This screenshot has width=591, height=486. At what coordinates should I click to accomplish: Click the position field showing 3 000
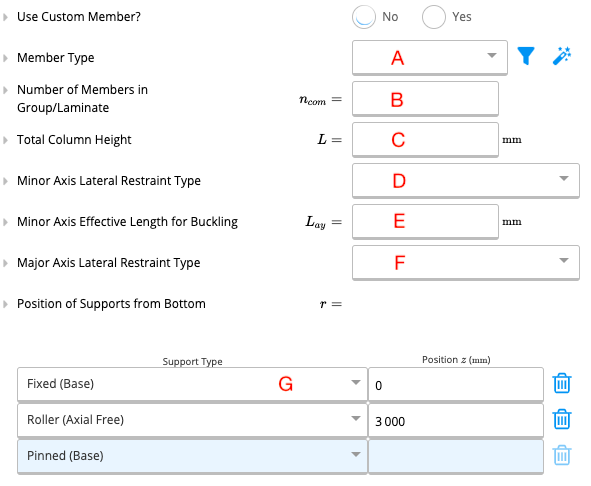(456, 420)
